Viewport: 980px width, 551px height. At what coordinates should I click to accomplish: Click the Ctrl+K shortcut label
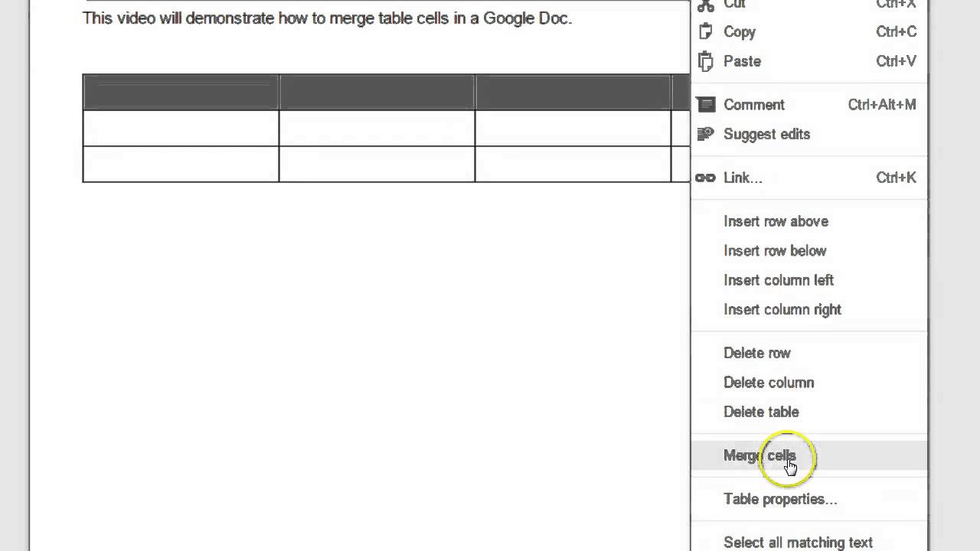tap(896, 178)
